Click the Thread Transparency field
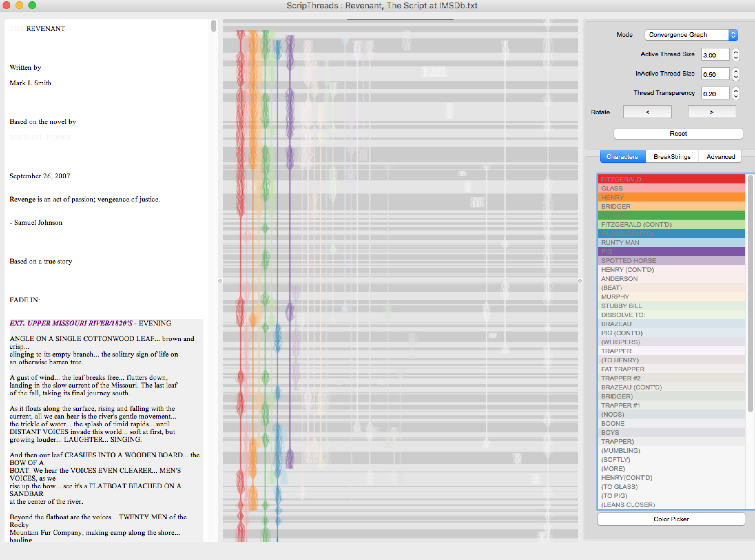755x560 pixels. (x=715, y=93)
